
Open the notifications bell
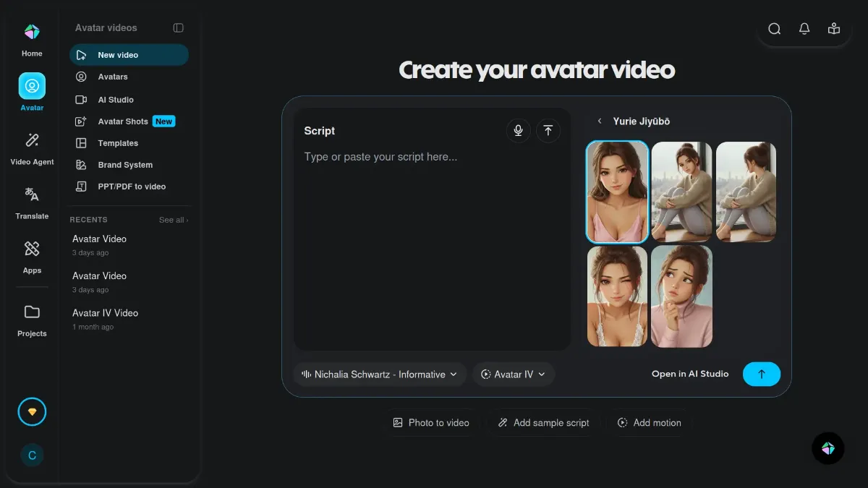point(804,29)
